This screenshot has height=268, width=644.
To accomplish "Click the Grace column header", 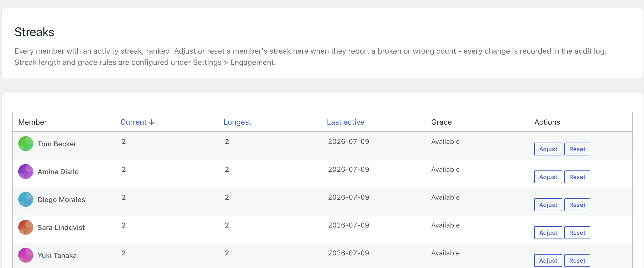I will (441, 122).
